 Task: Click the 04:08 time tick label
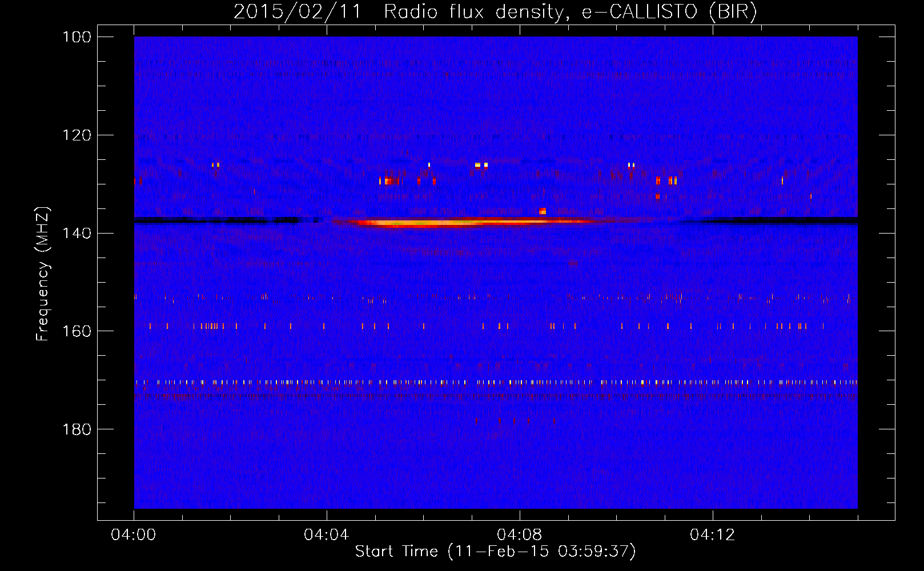[520, 535]
